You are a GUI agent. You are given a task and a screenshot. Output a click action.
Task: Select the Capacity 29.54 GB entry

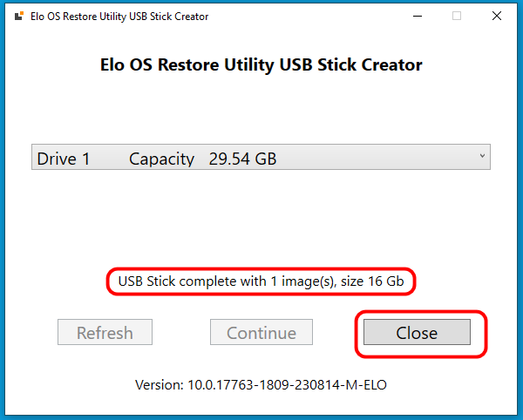coord(203,159)
